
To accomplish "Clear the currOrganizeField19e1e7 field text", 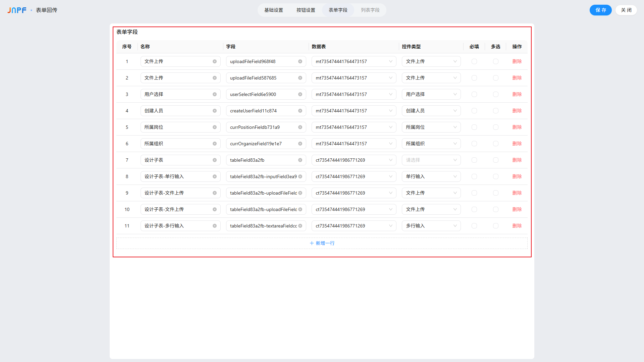I will [x=300, y=144].
